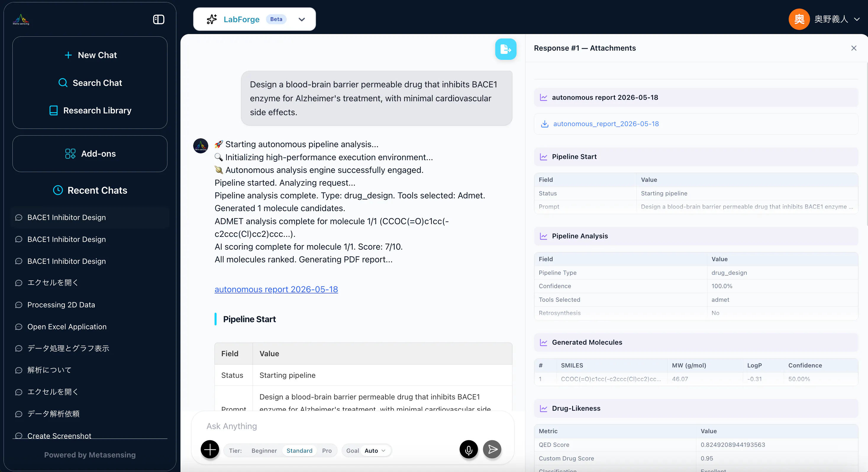Click the orange 奥 user avatar
The image size is (868, 472).
799,19
